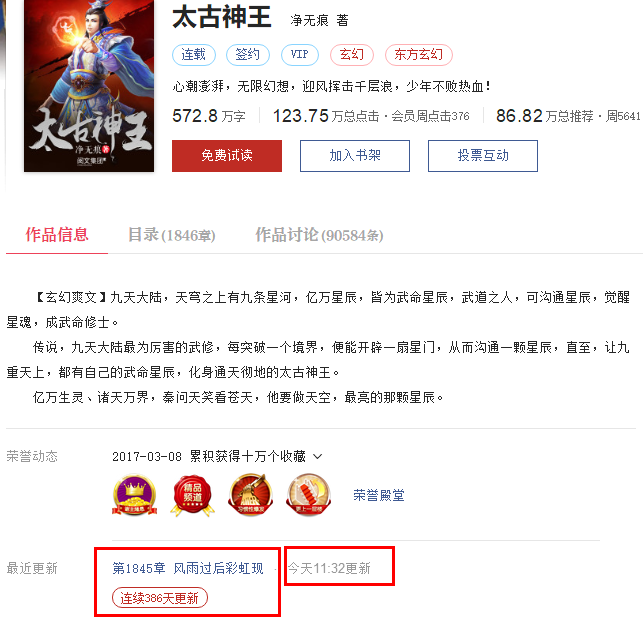Select the 连载 tag

tap(194, 55)
